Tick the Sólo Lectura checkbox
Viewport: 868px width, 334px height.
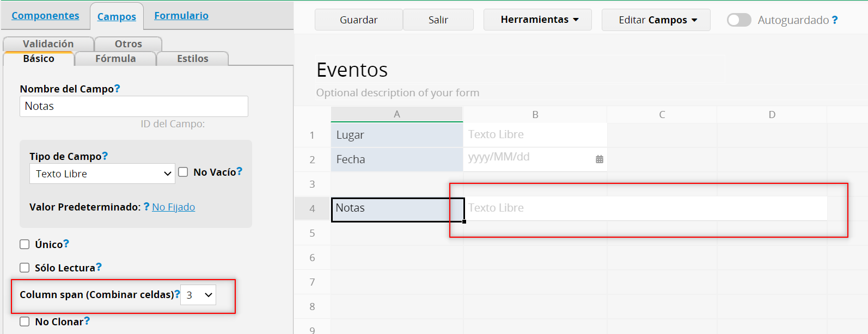tap(25, 268)
